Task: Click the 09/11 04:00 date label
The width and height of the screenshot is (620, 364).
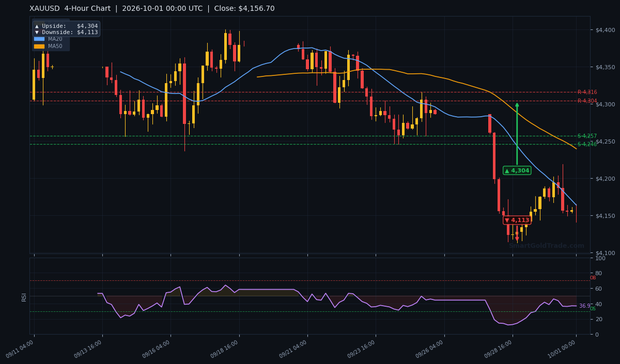Action: (20, 349)
